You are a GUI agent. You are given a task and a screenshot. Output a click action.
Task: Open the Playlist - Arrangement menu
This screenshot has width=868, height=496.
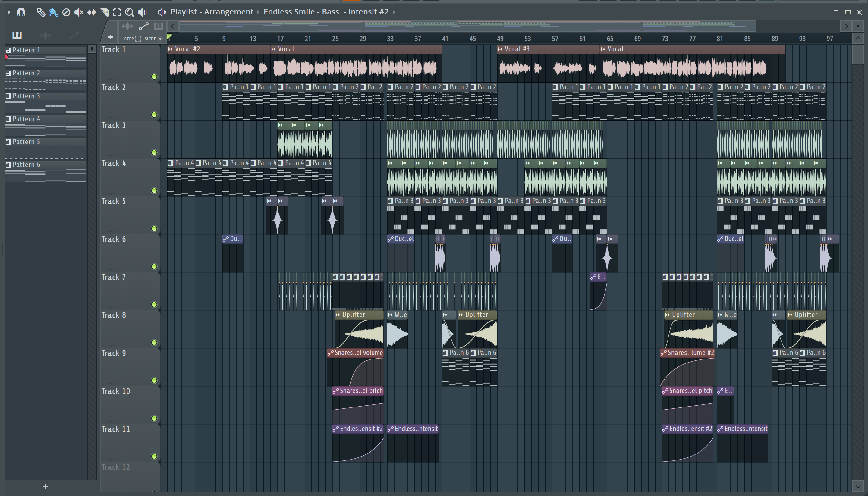[212, 12]
